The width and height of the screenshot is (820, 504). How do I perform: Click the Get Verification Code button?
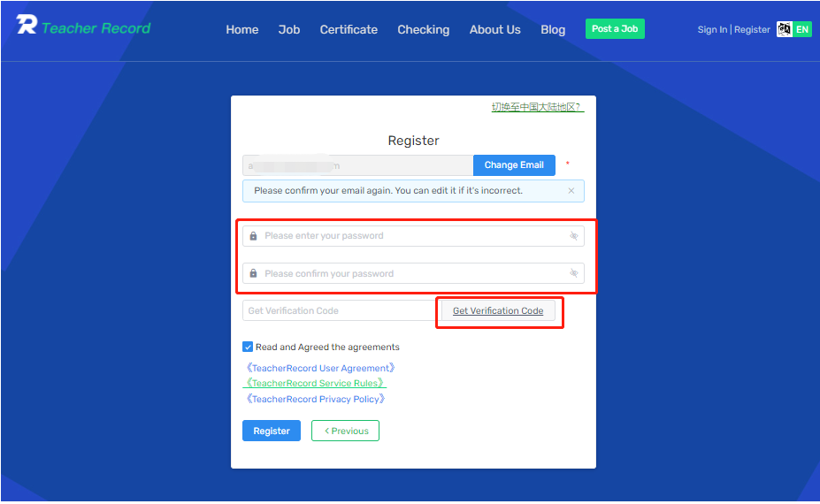(x=498, y=310)
